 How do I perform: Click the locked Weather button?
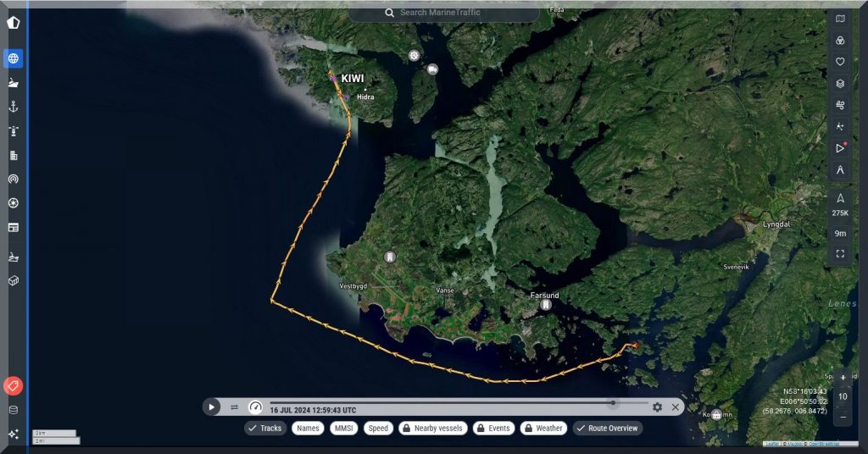(542, 429)
